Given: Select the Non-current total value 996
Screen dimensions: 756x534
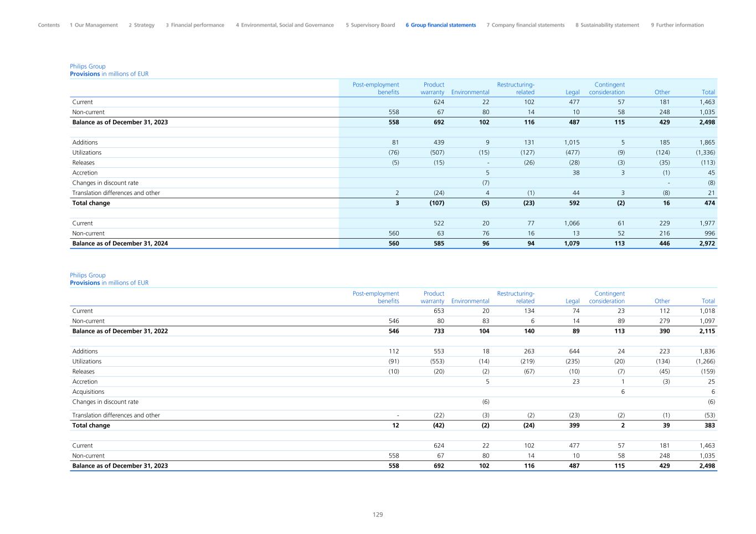Looking at the screenshot, I should pos(710,233).
